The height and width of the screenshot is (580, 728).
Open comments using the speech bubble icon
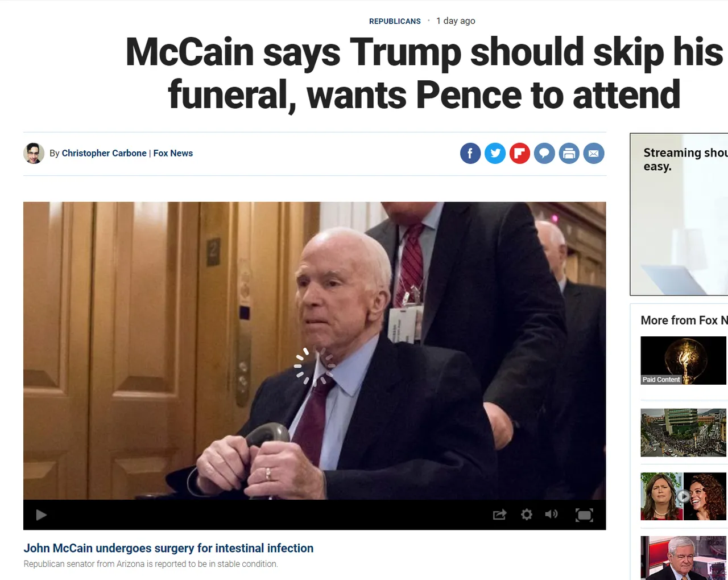[x=544, y=153]
